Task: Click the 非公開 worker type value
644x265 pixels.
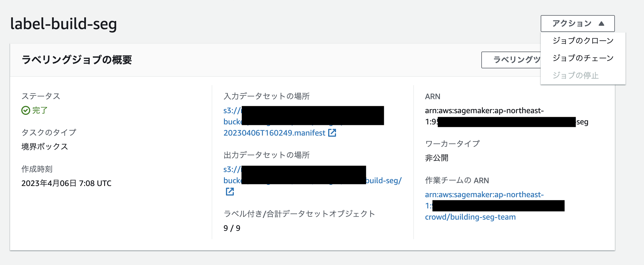Action: click(437, 158)
